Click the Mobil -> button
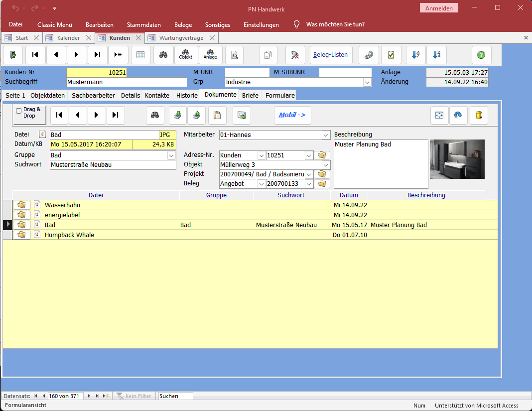The height and width of the screenshot is (411, 532). (292, 115)
